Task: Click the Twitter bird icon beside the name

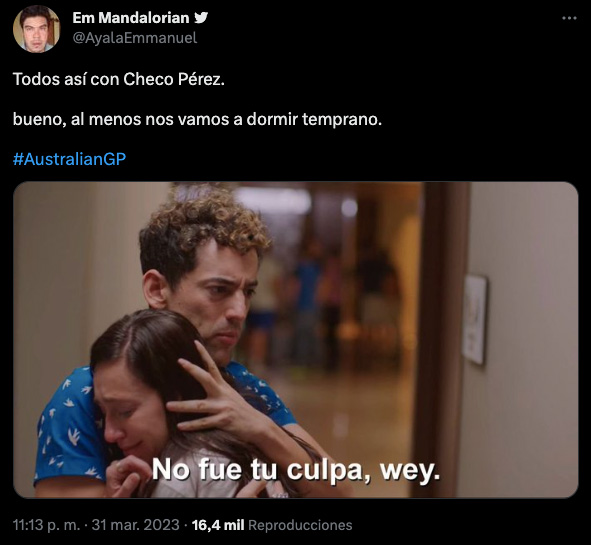Action: (x=201, y=18)
